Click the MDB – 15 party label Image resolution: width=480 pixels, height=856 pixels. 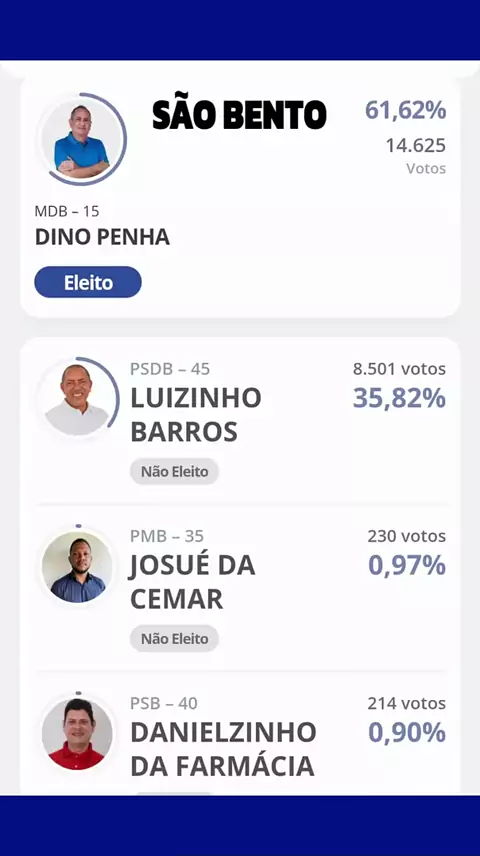(67, 211)
